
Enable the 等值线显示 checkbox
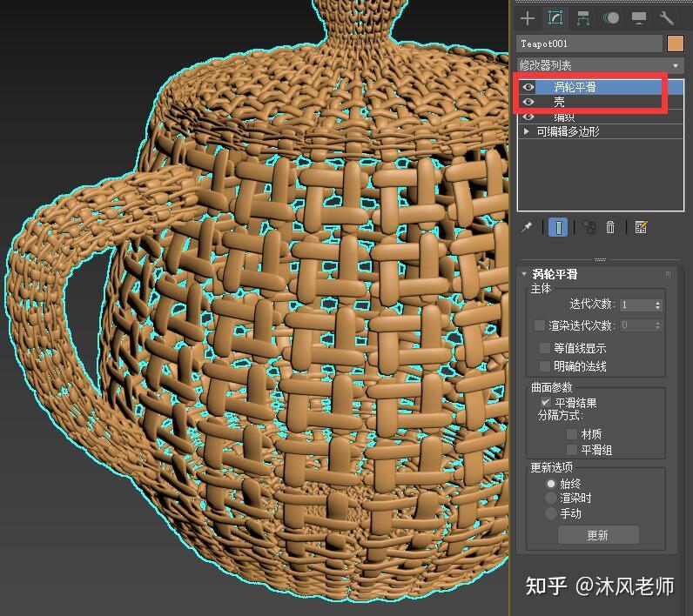click(545, 348)
